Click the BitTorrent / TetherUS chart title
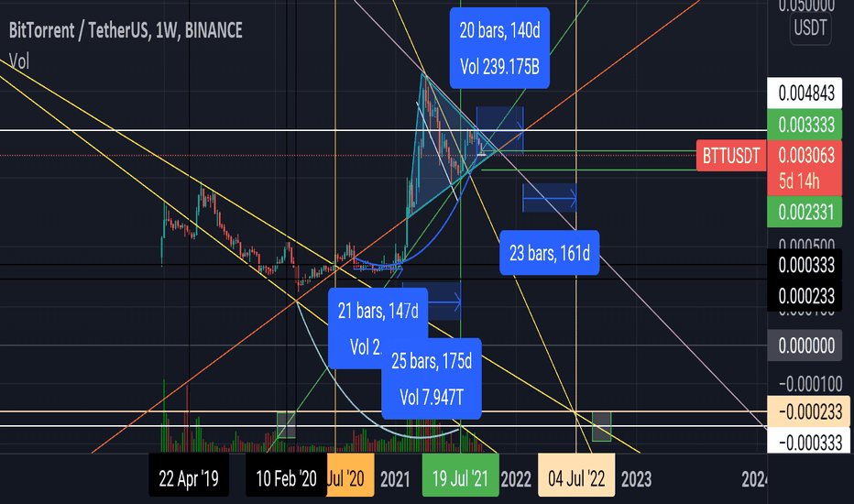854x504 pixels. coord(126,30)
